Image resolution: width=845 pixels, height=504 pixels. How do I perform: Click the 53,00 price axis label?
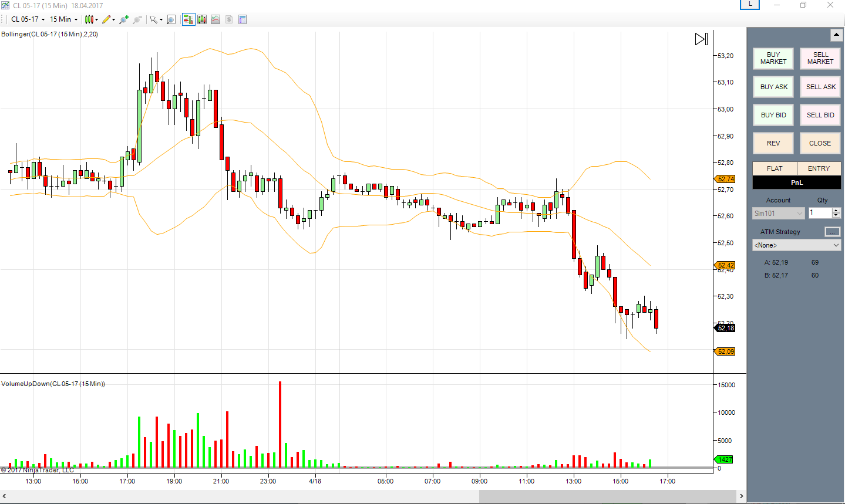coord(726,109)
